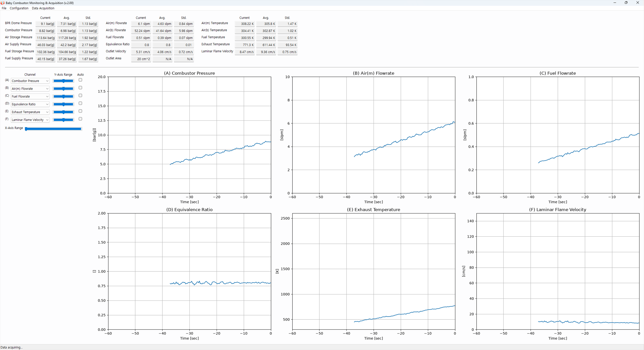This screenshot has width=644, height=350.
Task: Click the Baby Combustor app icon in title bar
Action: pos(3,3)
